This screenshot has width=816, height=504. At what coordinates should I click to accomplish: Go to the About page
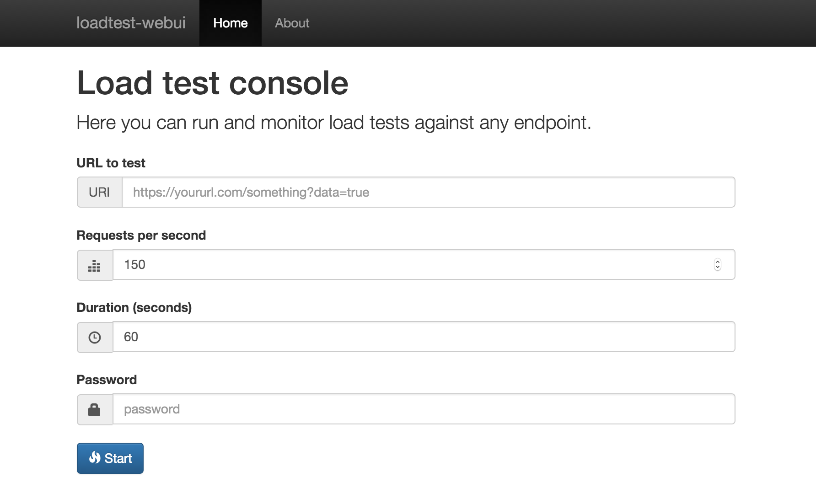point(292,23)
